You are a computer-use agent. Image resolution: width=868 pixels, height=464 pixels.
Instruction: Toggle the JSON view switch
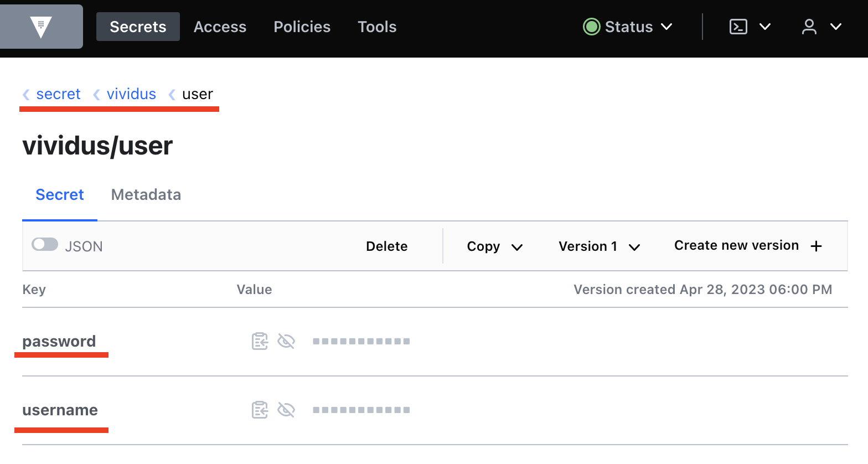pyautogui.click(x=45, y=244)
